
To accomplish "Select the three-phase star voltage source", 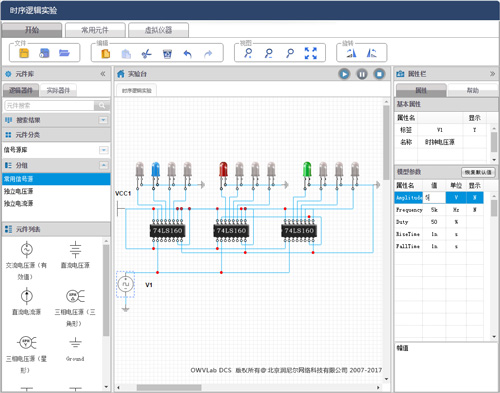I will (27, 354).
